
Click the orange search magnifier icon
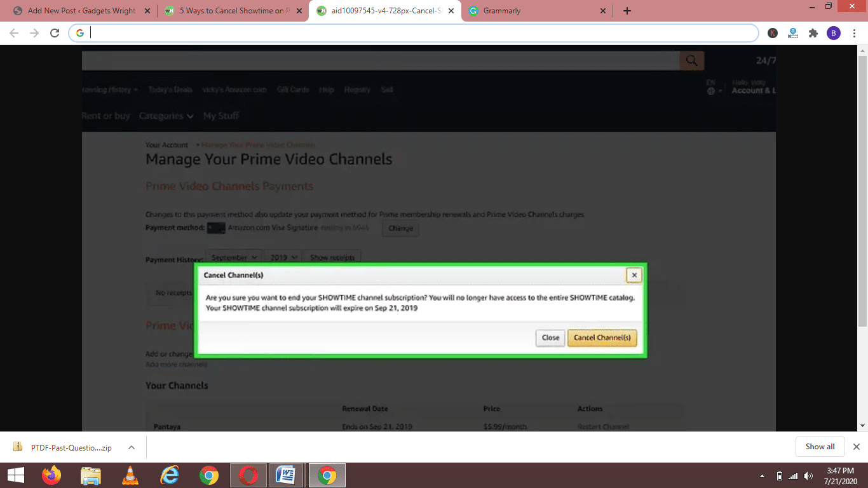[x=691, y=61]
